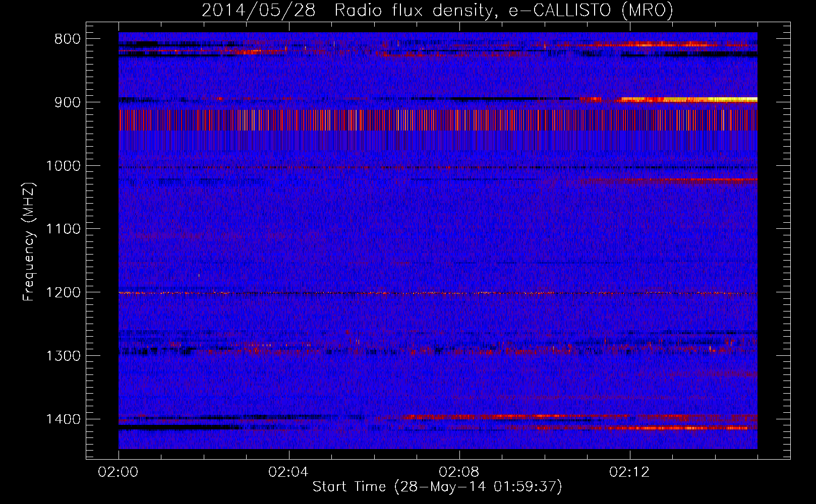The width and height of the screenshot is (816, 504).
Task: Click the 1300 frequency tick label
Action: click(x=64, y=356)
